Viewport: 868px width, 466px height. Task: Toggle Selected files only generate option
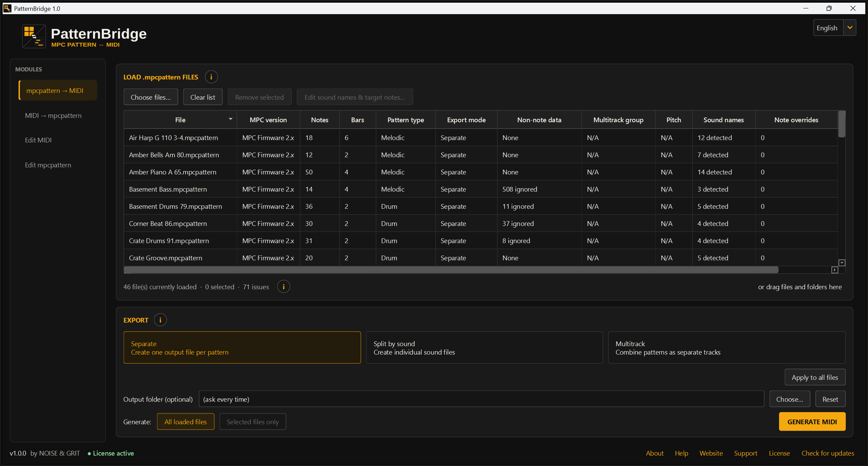(253, 422)
